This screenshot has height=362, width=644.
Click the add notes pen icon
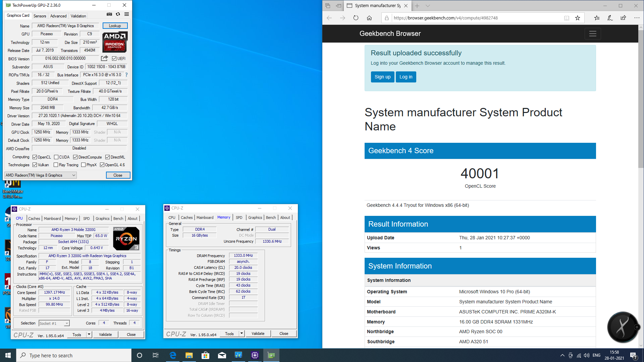coord(610,18)
